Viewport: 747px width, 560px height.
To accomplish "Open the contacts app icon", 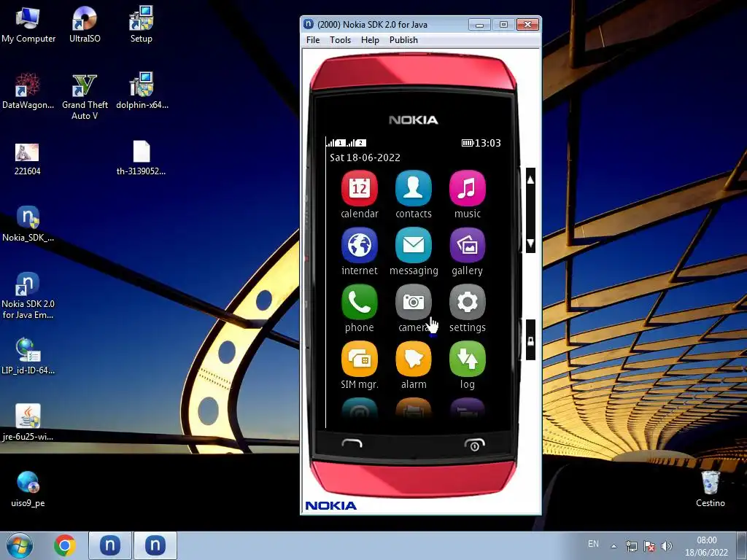I will coord(413,189).
